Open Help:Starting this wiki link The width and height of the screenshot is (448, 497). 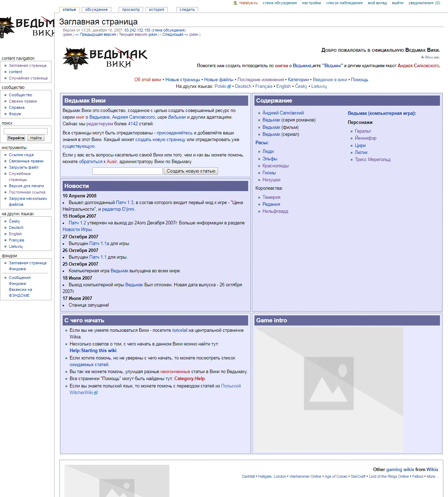[x=93, y=351]
